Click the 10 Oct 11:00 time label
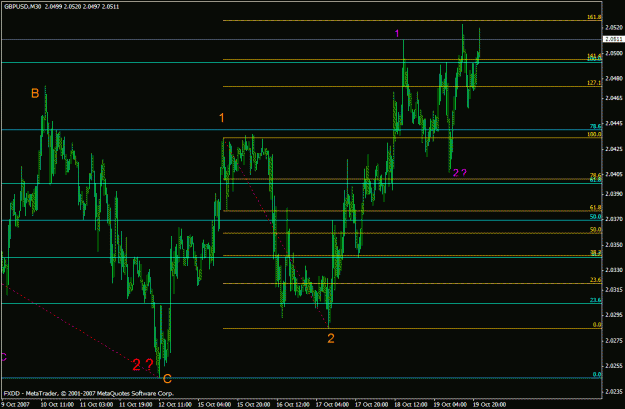The width and height of the screenshot is (625, 409). click(57, 404)
